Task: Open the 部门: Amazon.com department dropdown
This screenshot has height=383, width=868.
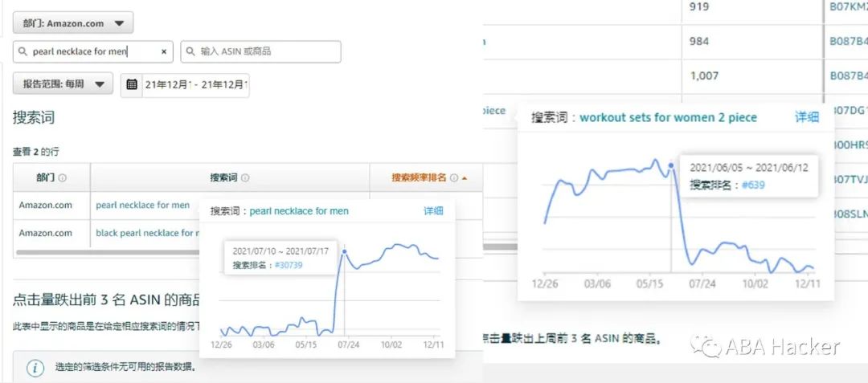Action: [73, 23]
